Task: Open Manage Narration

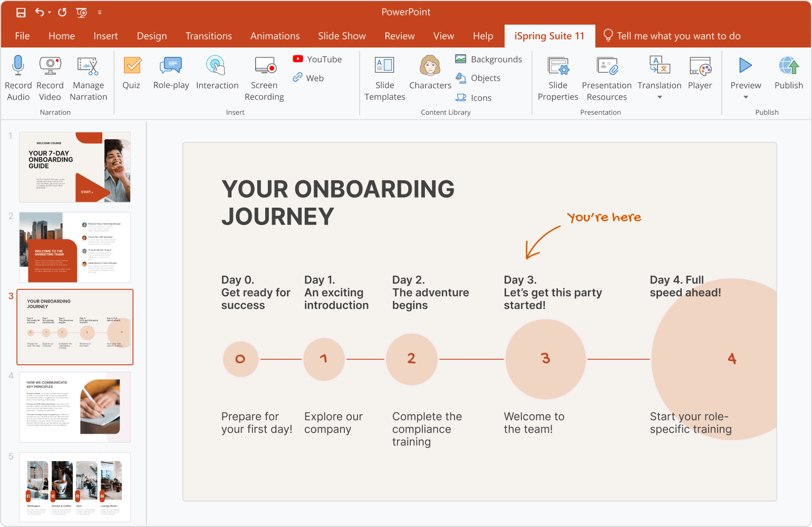Action: pos(88,66)
